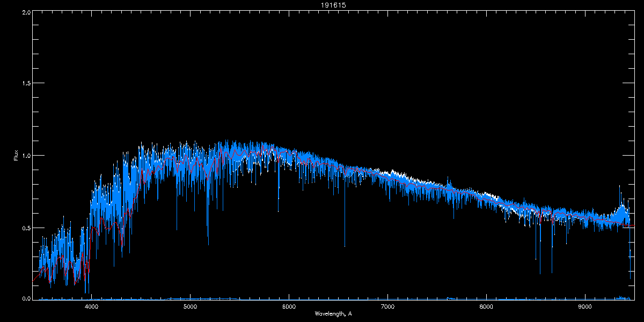Click the 2.0 y-axis tick label

(25, 12)
